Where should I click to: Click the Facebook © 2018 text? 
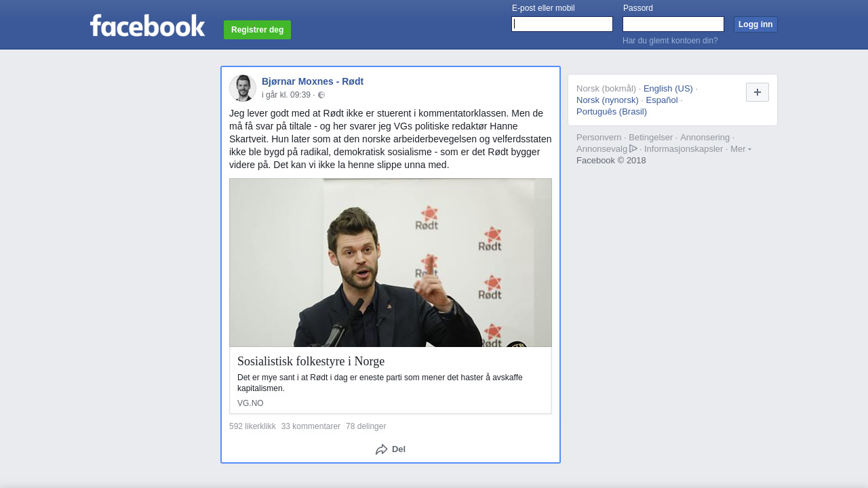pyautogui.click(x=611, y=161)
